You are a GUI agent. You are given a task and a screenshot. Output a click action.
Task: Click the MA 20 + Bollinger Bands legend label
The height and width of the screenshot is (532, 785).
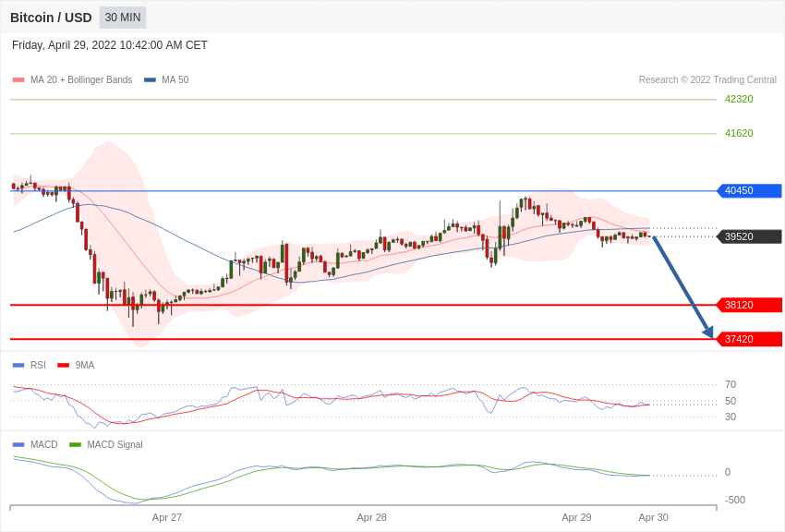81,79
